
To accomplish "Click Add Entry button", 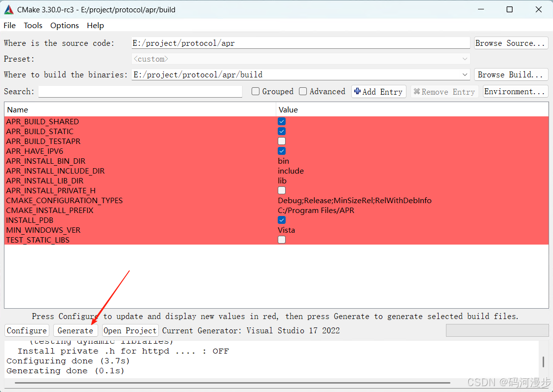I will tap(378, 92).
